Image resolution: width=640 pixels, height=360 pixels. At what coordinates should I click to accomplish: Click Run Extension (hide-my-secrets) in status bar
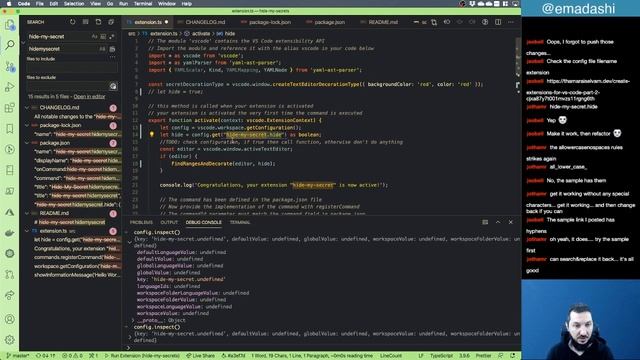[142, 356]
